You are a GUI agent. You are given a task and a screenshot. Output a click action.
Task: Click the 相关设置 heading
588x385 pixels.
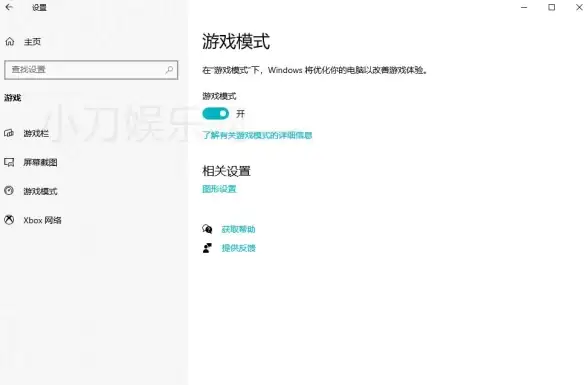(226, 171)
